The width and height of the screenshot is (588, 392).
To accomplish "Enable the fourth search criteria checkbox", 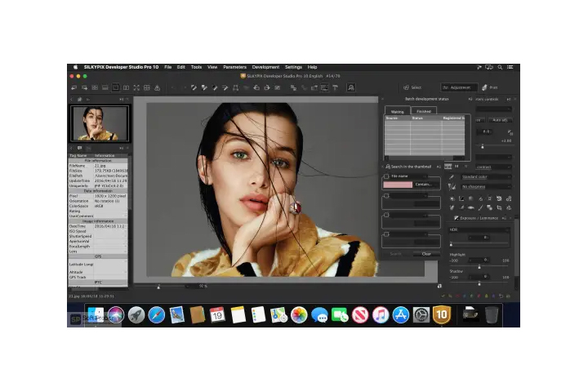I will (x=386, y=234).
